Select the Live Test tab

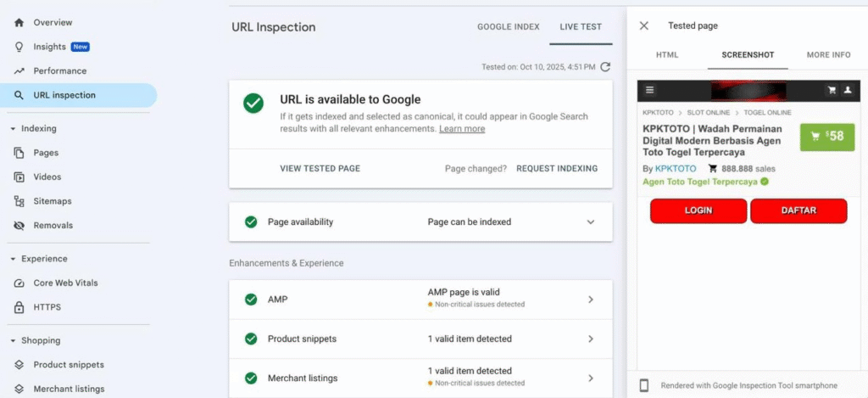(x=581, y=26)
